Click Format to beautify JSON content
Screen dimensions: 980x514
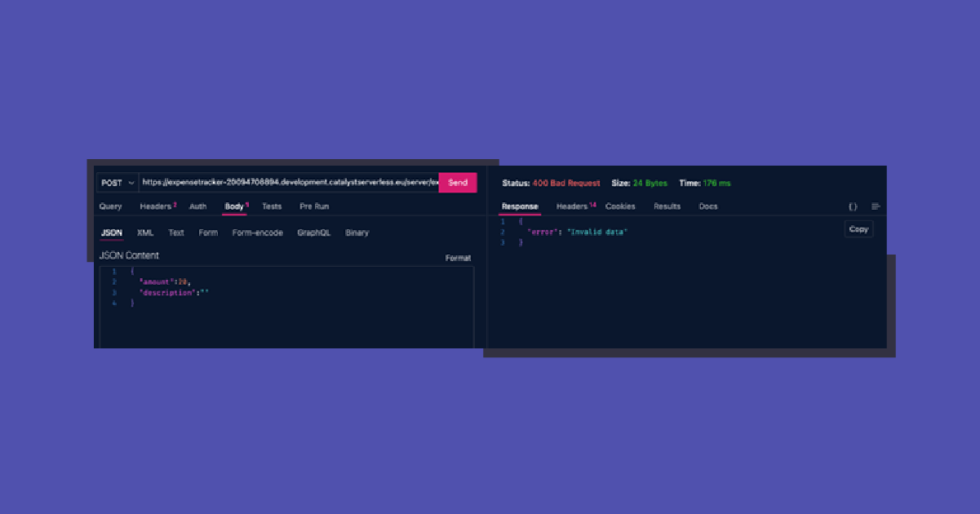click(458, 258)
